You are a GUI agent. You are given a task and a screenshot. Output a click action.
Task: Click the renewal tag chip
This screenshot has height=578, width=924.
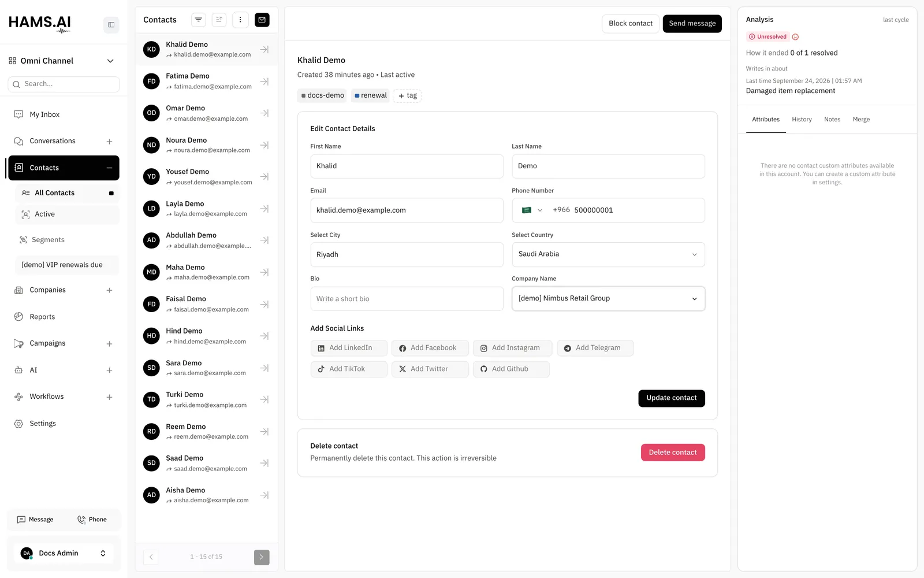click(370, 96)
